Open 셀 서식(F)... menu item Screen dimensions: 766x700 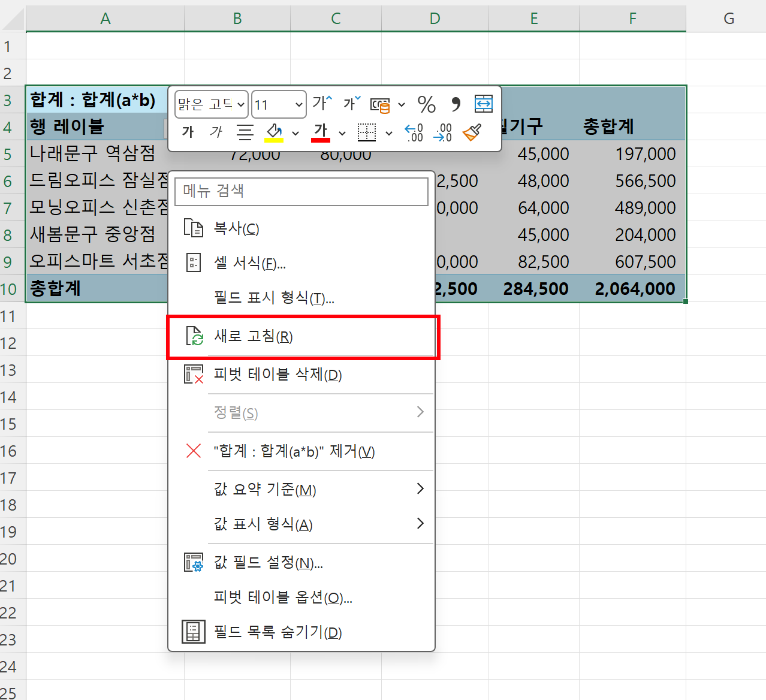pos(301,262)
